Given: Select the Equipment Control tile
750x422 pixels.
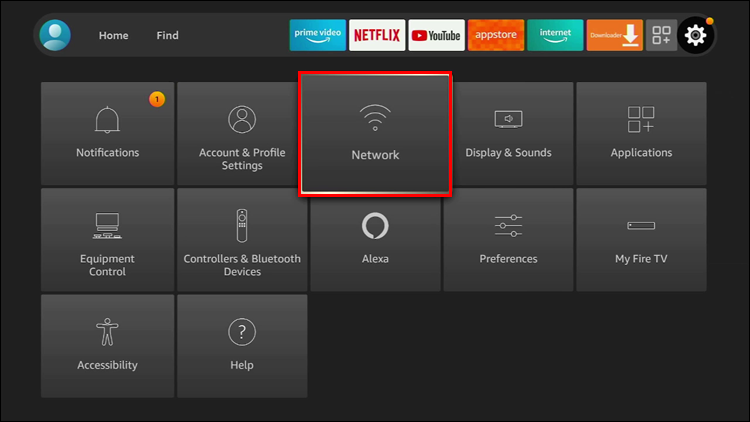Looking at the screenshot, I should tap(108, 240).
